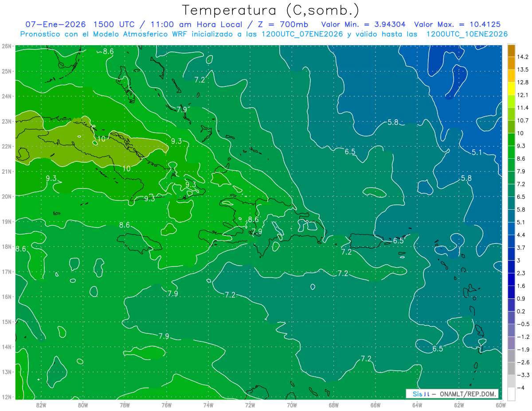
Task: Click the "3.7" color scale label
Action: tap(521, 247)
